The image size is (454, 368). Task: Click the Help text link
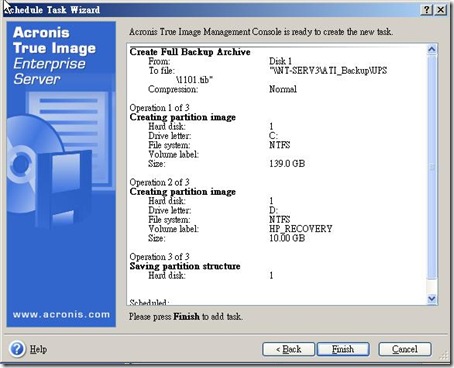click(38, 349)
